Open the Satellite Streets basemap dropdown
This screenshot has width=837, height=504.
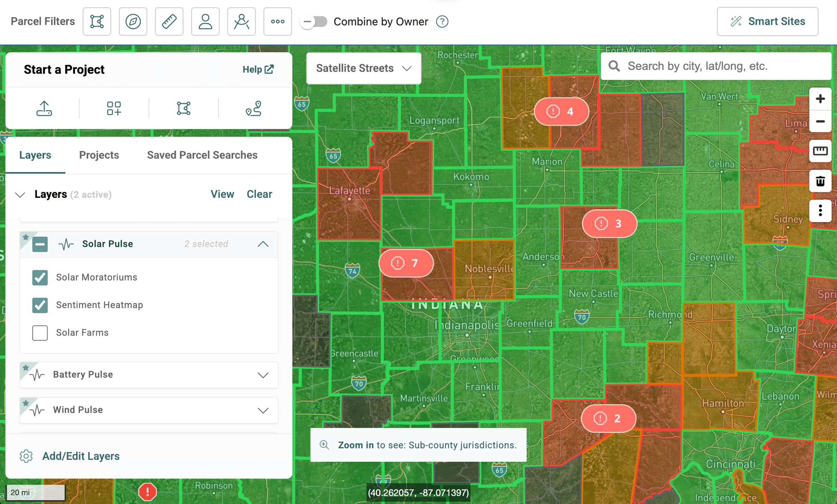pos(364,68)
